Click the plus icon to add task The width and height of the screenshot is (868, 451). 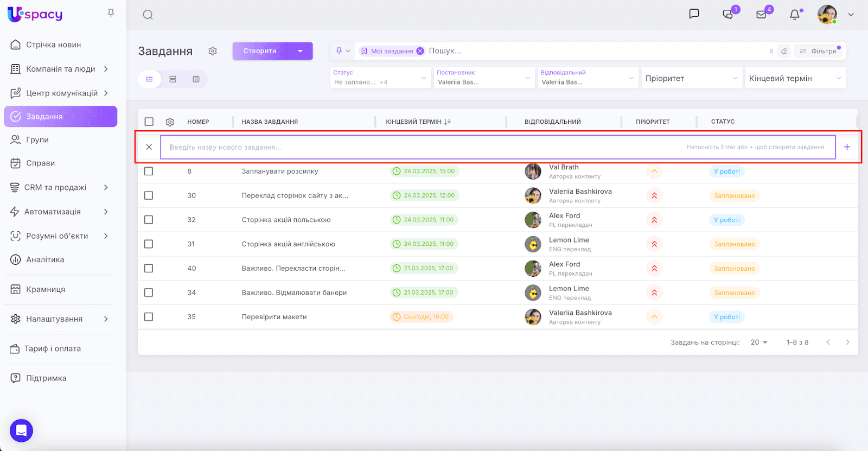(x=847, y=147)
